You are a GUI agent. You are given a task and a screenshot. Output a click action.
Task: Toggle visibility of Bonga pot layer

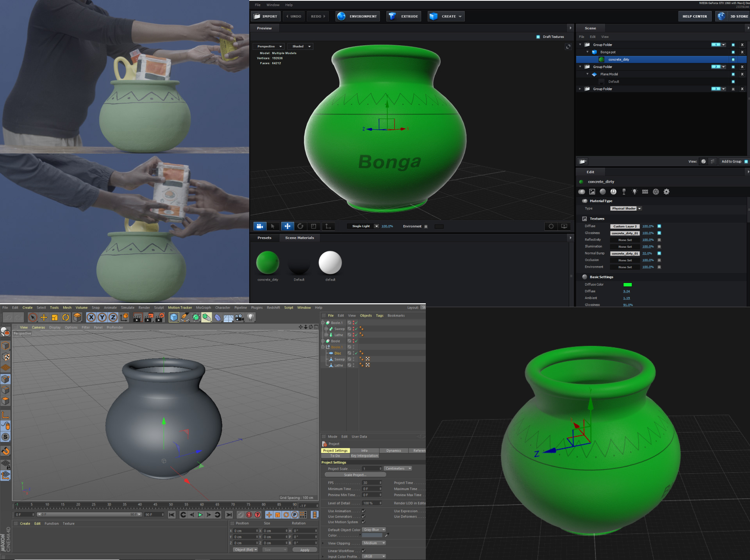[733, 52]
